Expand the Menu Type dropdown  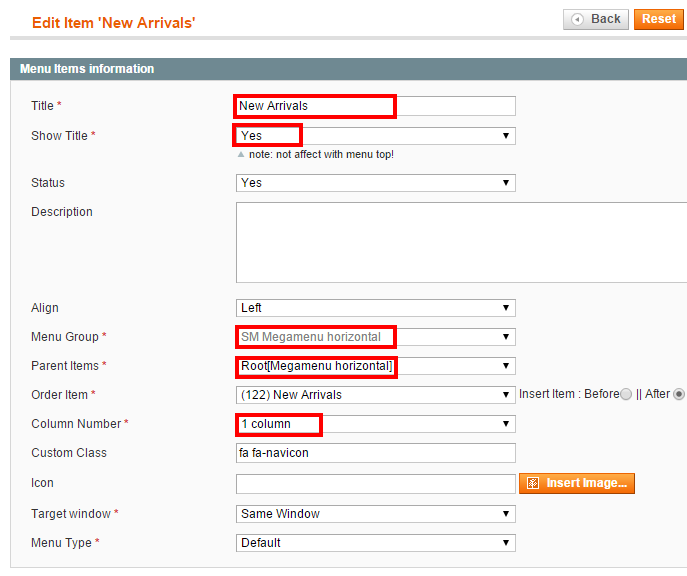375,543
